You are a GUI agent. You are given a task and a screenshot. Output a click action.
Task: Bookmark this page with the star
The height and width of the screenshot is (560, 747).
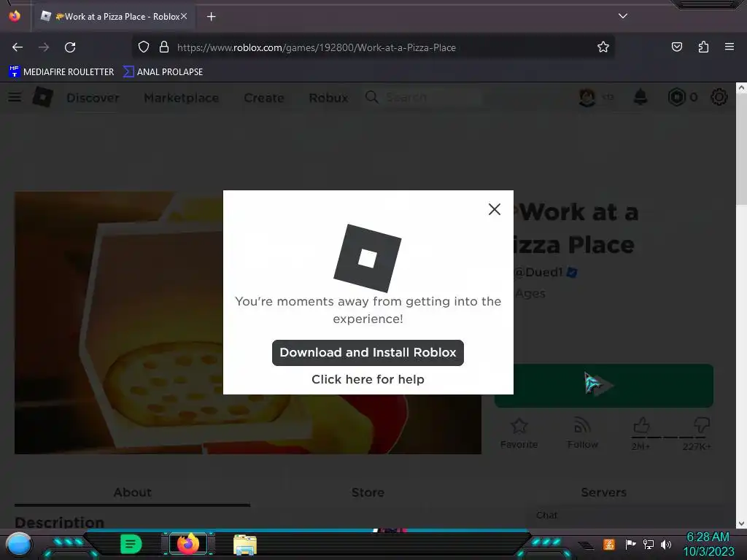coord(603,47)
